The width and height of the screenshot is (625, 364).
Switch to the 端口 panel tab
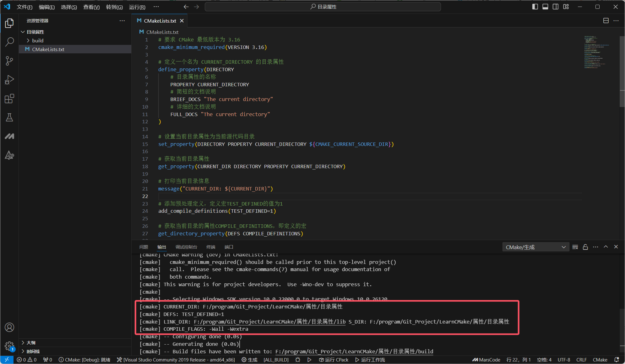pyautogui.click(x=229, y=247)
